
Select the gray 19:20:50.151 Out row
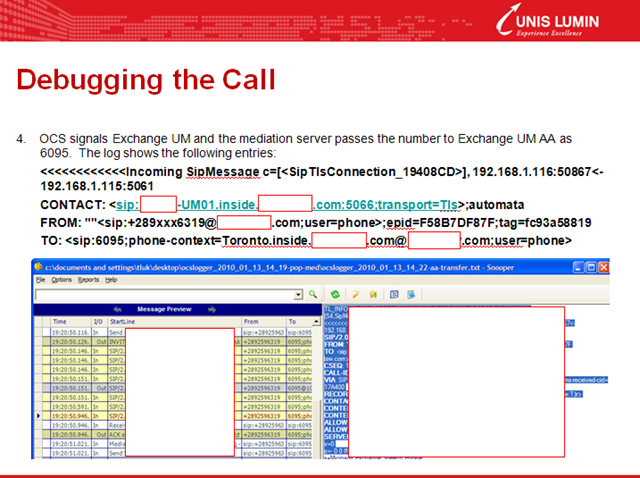click(177, 388)
